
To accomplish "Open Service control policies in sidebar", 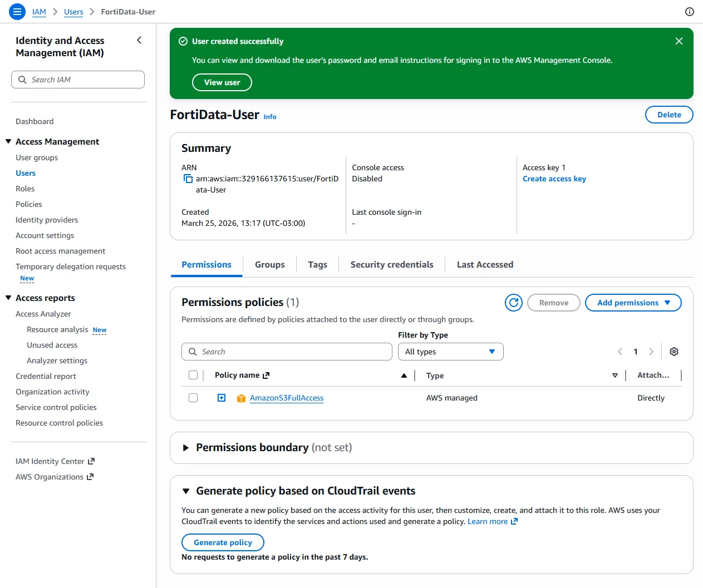I will [56, 407].
